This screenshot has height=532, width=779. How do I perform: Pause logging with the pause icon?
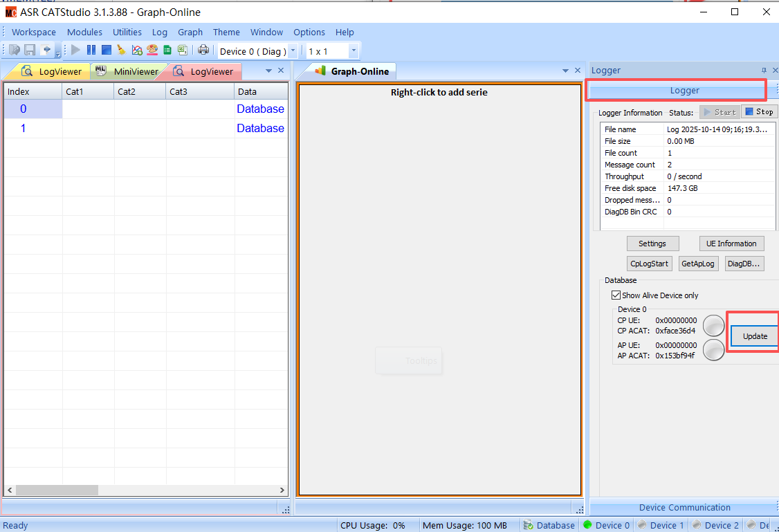[91, 51]
